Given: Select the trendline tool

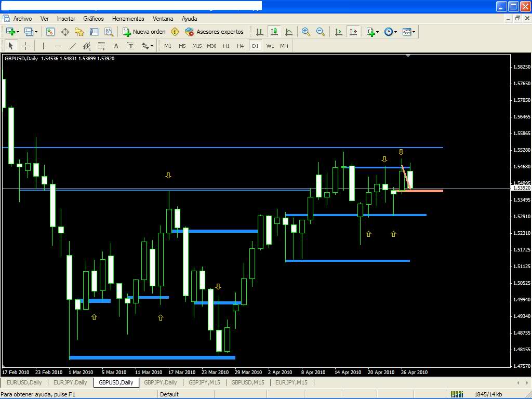Looking at the screenshot, I should tap(73, 46).
